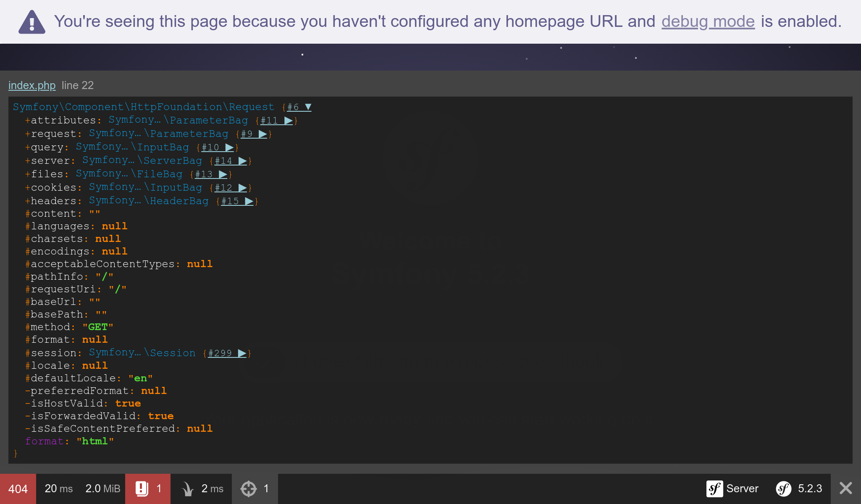This screenshot has height=504, width=861.
Task: Expand the cookies InputBag #12
Action: click(x=231, y=188)
